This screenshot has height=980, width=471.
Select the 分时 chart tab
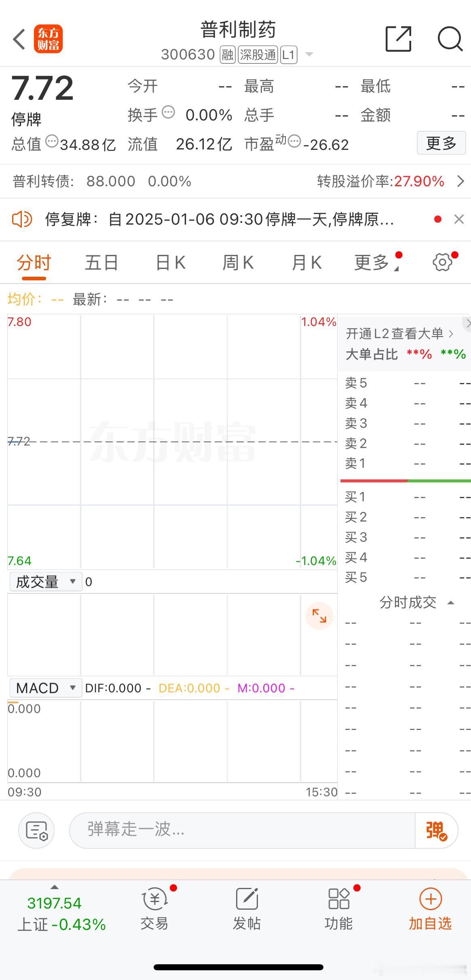pyautogui.click(x=34, y=263)
